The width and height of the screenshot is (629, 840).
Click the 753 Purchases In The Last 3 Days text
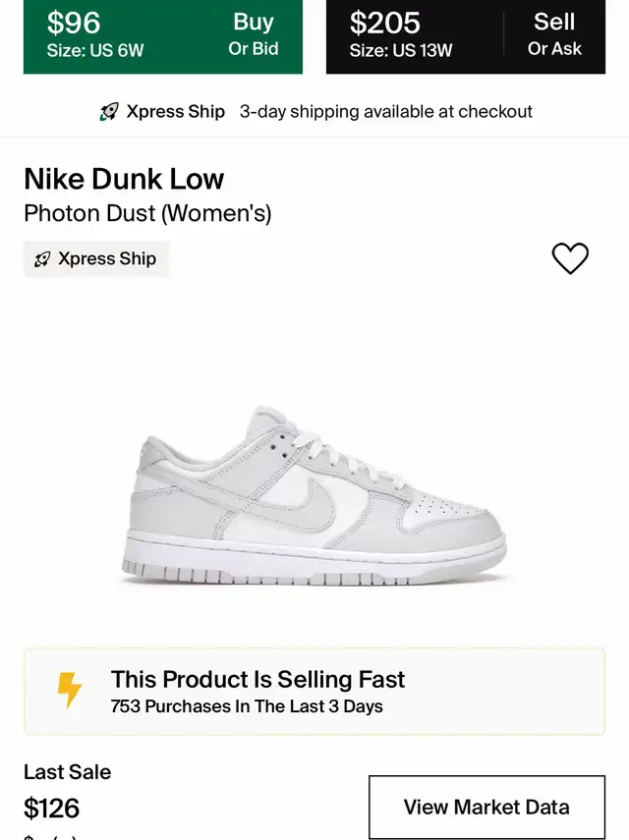pos(247,706)
